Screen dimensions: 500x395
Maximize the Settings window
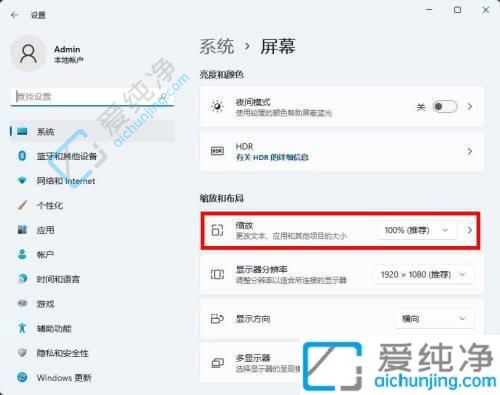(x=458, y=10)
